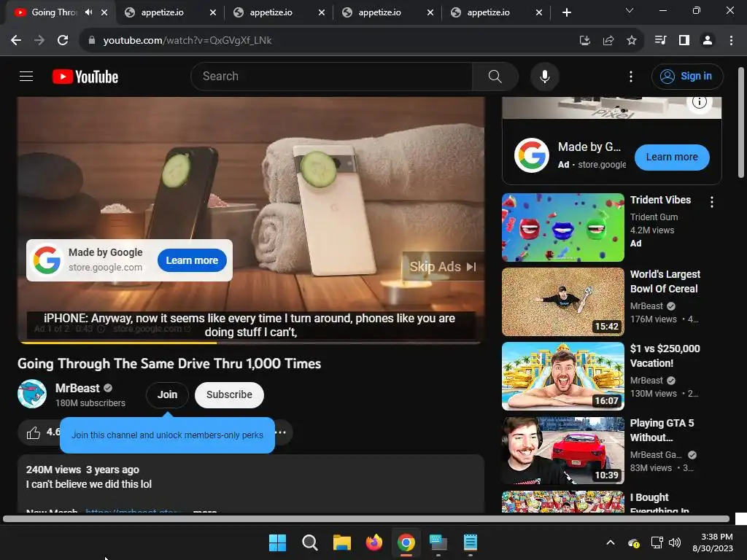Click the search magnifier button
The image size is (747, 560).
point(495,76)
